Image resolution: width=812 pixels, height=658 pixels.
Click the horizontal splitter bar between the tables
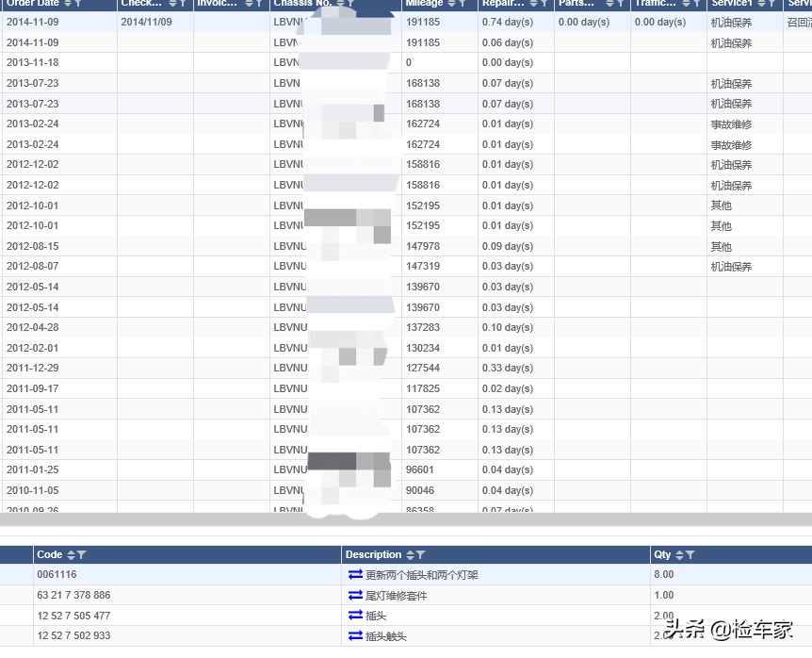click(x=406, y=519)
